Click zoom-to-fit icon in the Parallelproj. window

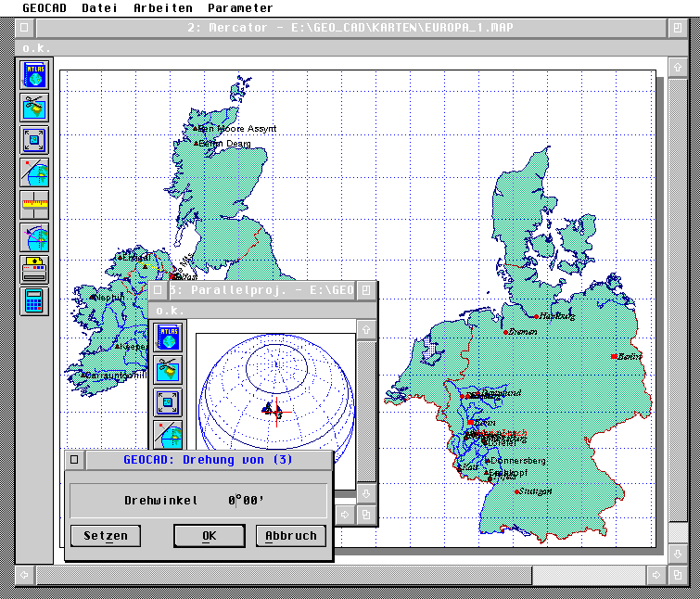(x=168, y=402)
